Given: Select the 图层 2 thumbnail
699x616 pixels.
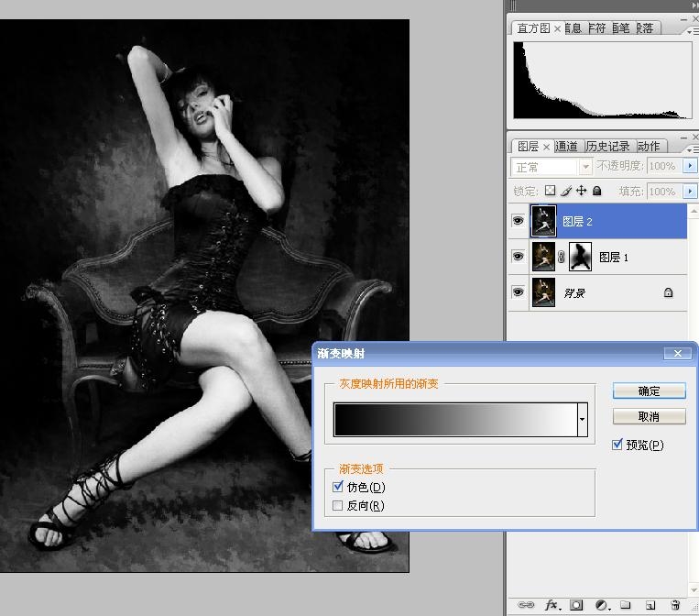Looking at the screenshot, I should [543, 221].
